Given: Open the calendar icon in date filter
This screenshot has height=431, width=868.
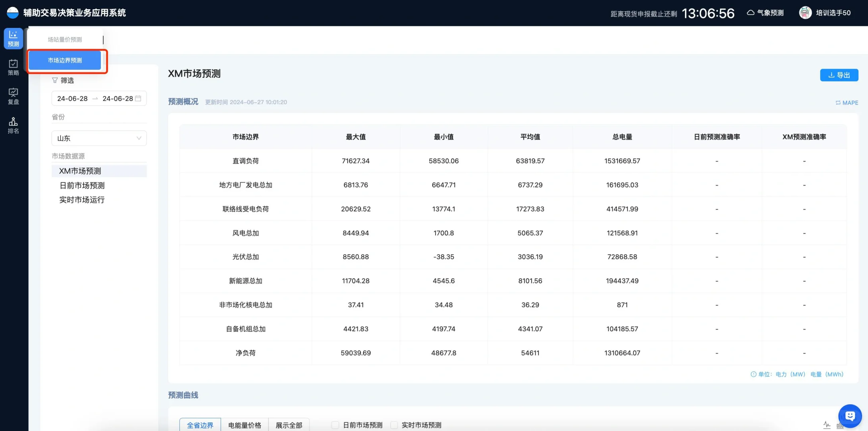Looking at the screenshot, I should [x=137, y=98].
